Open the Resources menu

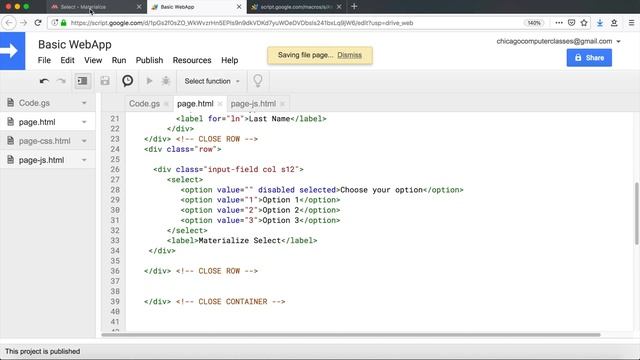(x=192, y=60)
